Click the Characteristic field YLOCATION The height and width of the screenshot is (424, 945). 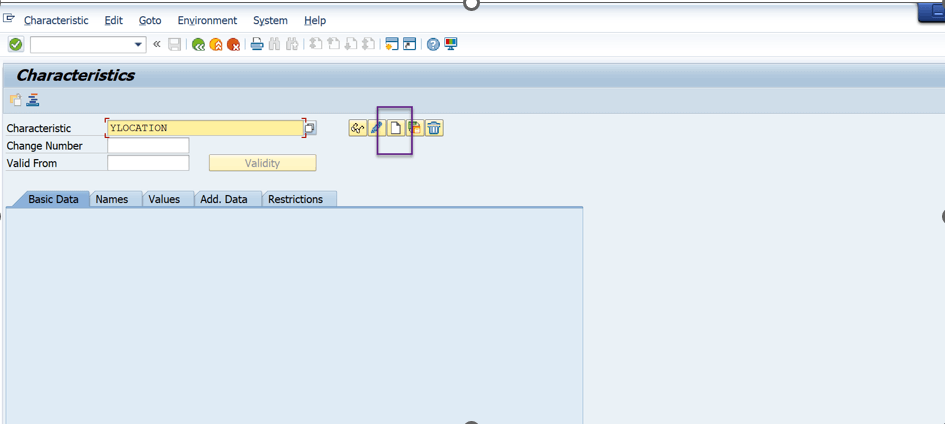point(205,128)
